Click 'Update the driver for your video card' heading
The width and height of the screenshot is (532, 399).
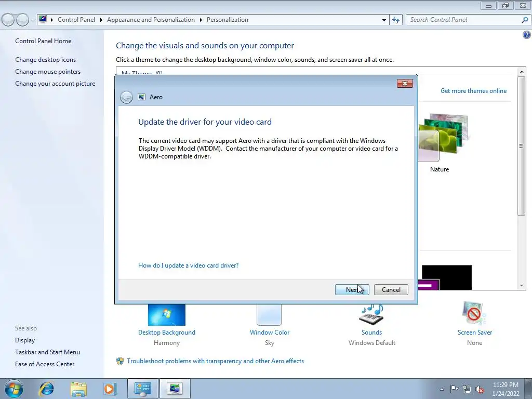coord(205,122)
